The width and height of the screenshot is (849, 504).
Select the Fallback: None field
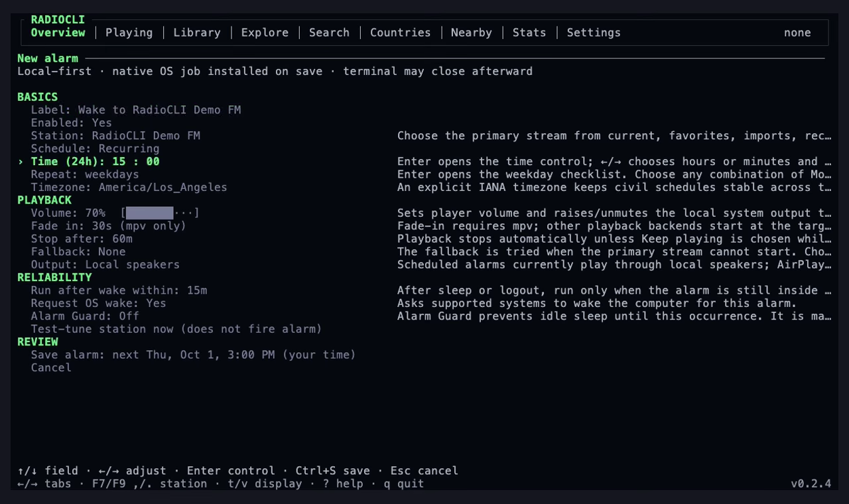point(78,251)
